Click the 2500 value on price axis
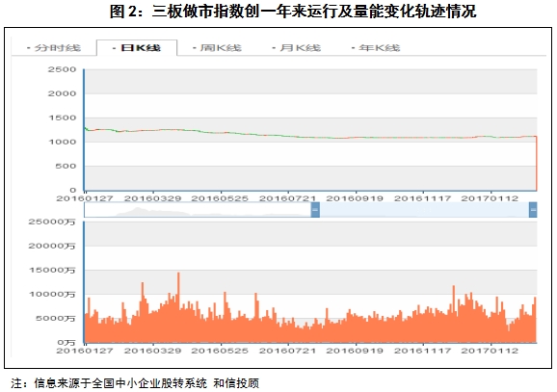Image resolution: width=557 pixels, height=392 pixels. point(63,69)
